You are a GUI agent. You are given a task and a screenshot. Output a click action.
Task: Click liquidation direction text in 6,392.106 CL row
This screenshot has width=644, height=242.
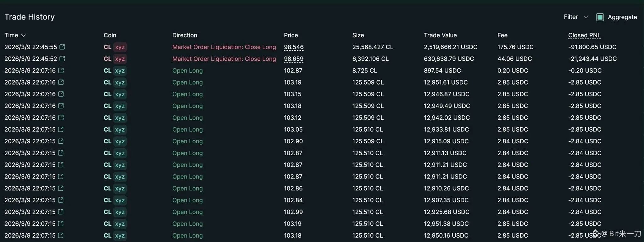(224, 59)
